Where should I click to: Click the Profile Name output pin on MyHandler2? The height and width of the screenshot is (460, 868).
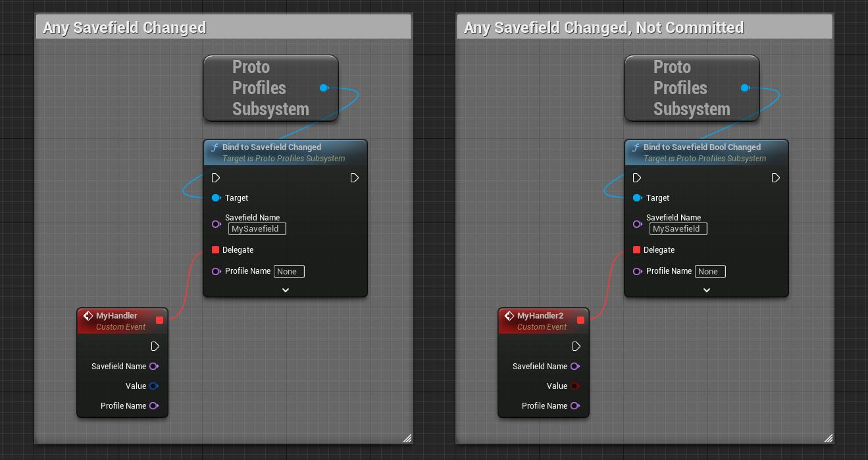(x=574, y=406)
